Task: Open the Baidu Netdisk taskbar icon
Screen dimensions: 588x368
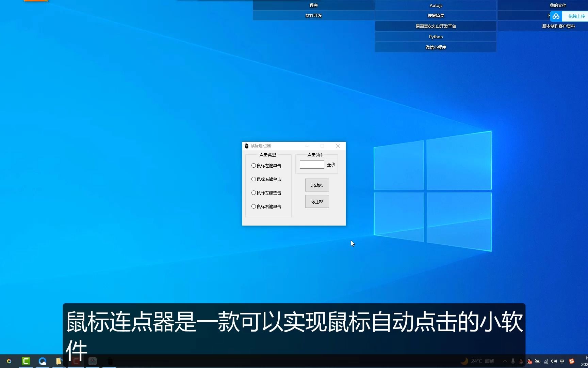Action: (x=93, y=361)
